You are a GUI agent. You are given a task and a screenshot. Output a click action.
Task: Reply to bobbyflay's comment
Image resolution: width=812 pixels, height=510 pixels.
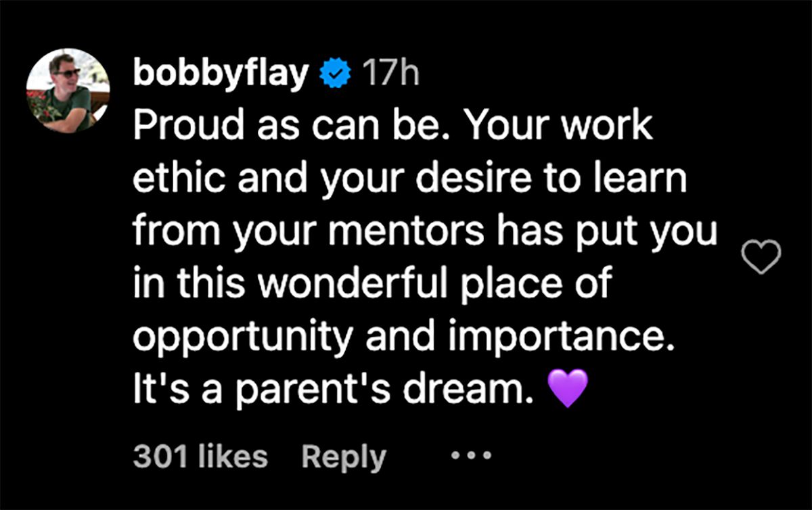[x=343, y=457]
